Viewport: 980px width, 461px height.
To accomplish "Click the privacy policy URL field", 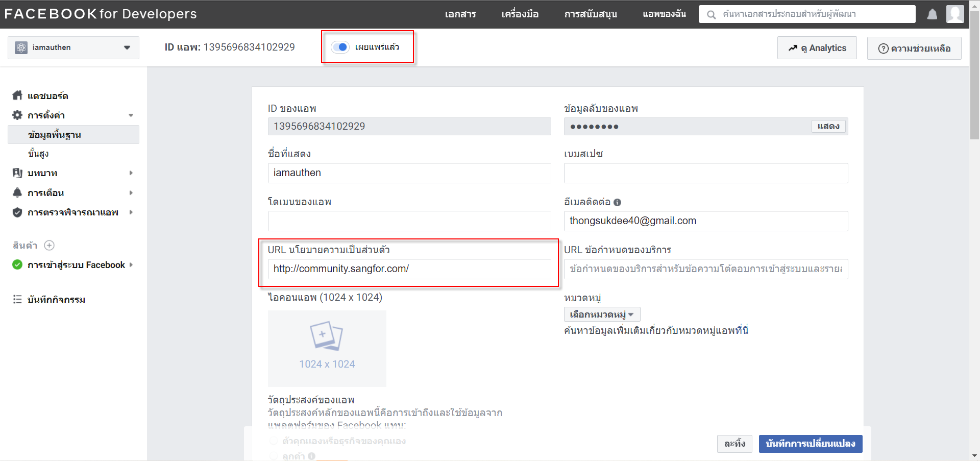I will (409, 269).
